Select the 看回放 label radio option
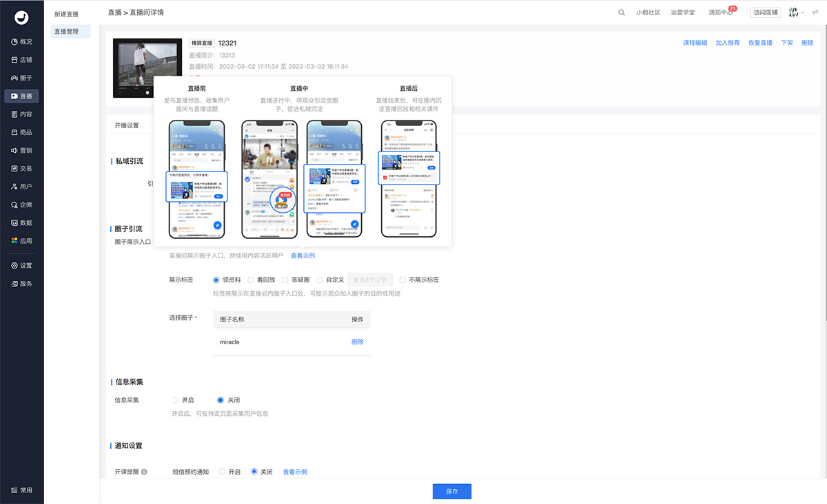This screenshot has height=504, width=827. [251, 280]
